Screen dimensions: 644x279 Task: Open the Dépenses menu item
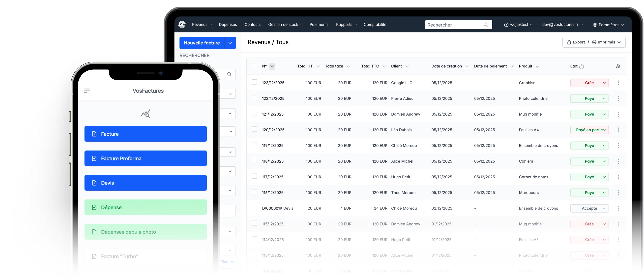[x=228, y=25]
